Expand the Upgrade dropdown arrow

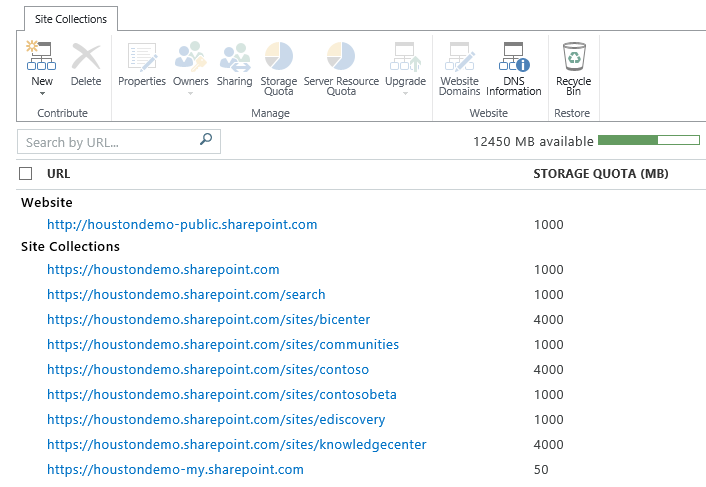point(405,94)
